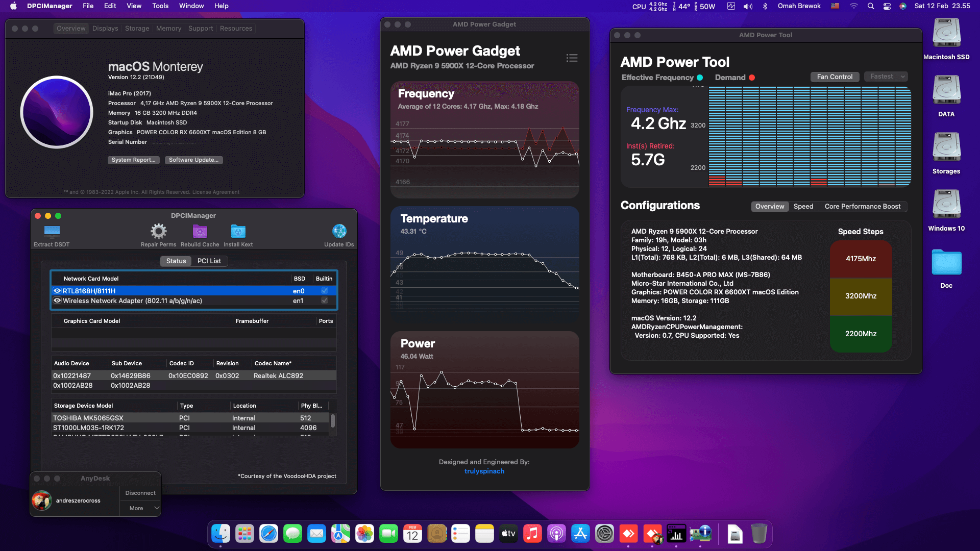Open the Tools menu in menu bar

click(x=160, y=6)
